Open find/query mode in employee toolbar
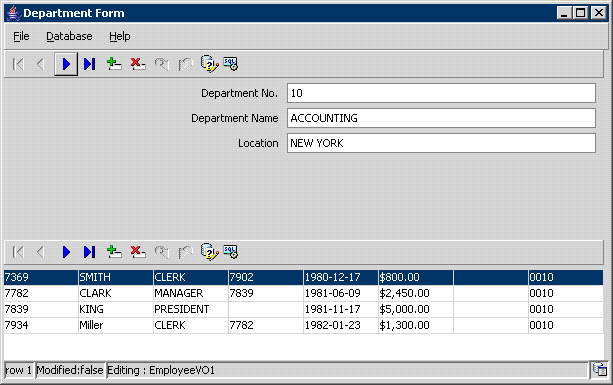Screen dimensions: 613x385 209,252
